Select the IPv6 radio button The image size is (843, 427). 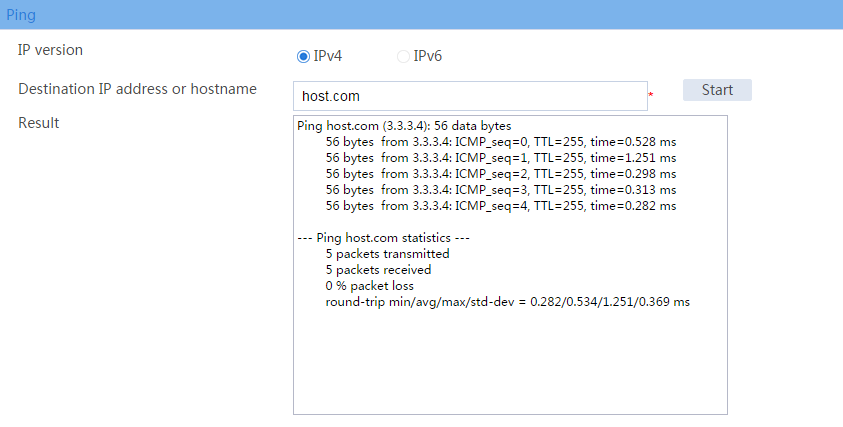(x=403, y=56)
